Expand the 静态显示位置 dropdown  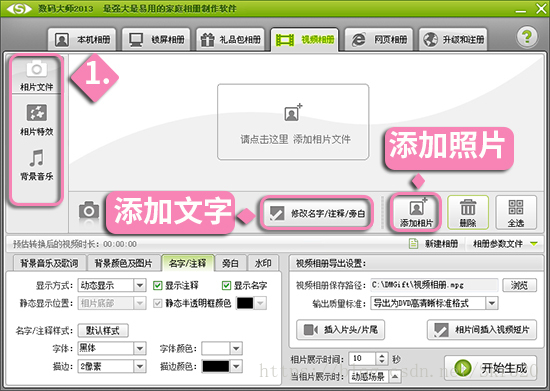click(x=140, y=303)
